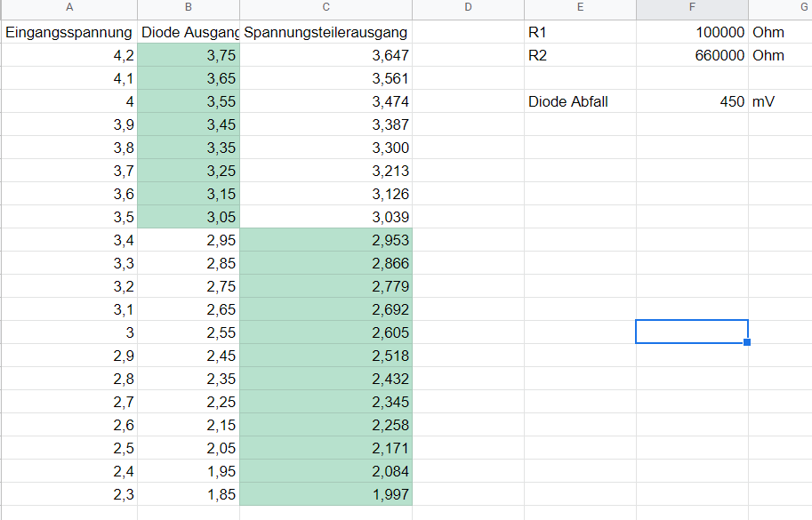812x520 pixels.
Task: Click the mV unit cell
Action: [x=780, y=101]
